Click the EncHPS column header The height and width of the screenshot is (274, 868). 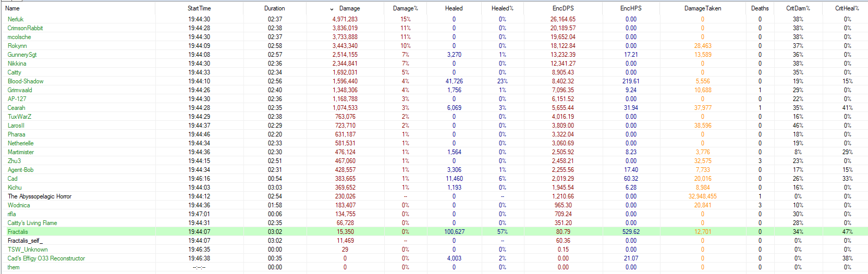click(631, 8)
